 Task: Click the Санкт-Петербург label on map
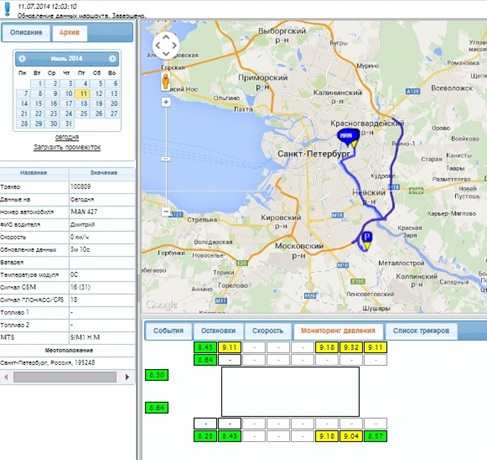(x=314, y=154)
